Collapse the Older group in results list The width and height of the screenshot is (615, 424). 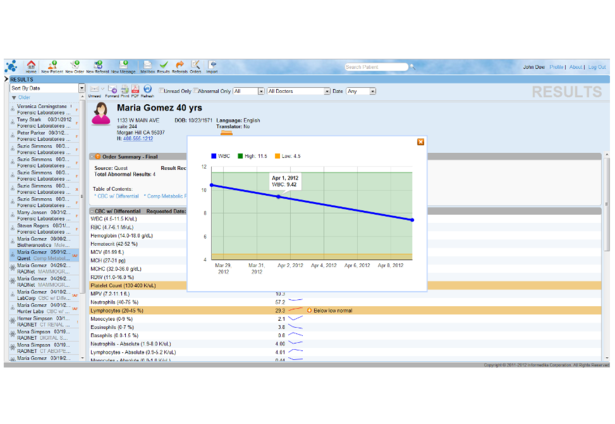click(x=15, y=97)
